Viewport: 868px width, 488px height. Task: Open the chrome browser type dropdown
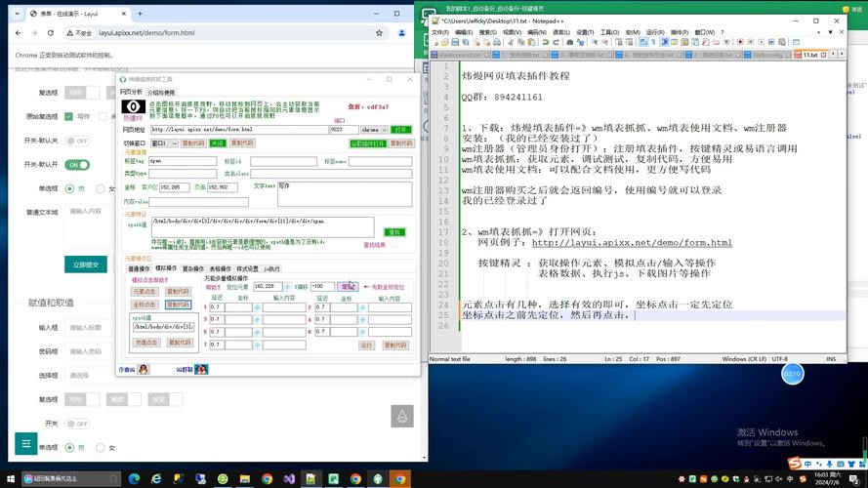pos(373,129)
